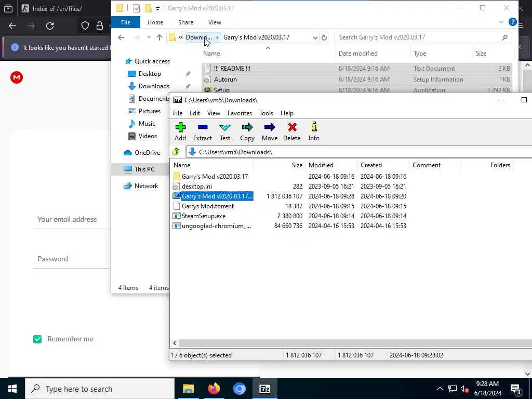532x399 pixels.
Task: Go up one folder level in 7-Zip
Action: [x=176, y=152]
